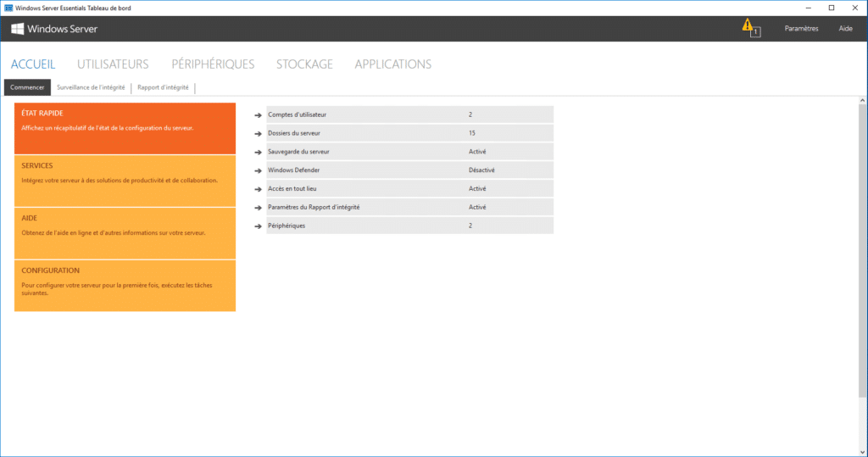
Task: Open the APPLICATIONS tab
Action: 393,64
